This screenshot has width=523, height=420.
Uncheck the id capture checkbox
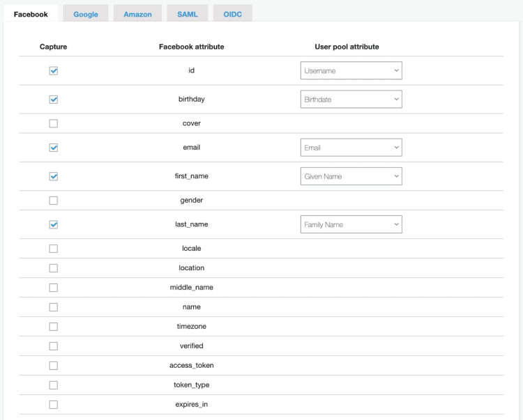tap(54, 70)
